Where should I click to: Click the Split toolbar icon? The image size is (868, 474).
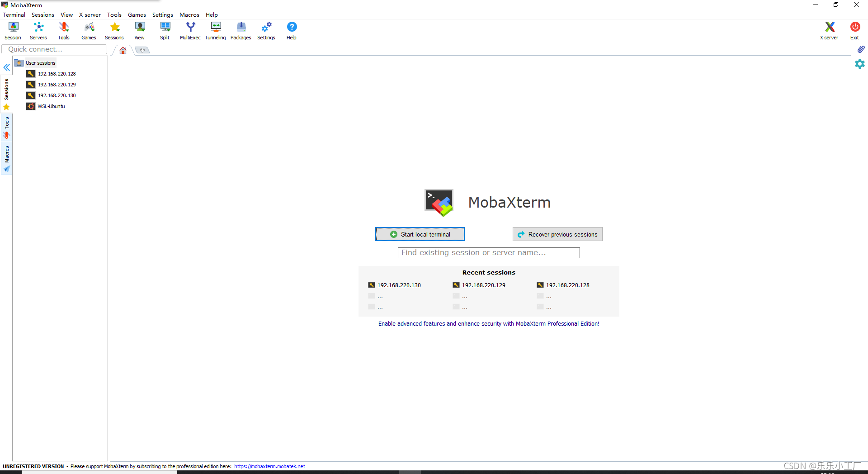[165, 31]
